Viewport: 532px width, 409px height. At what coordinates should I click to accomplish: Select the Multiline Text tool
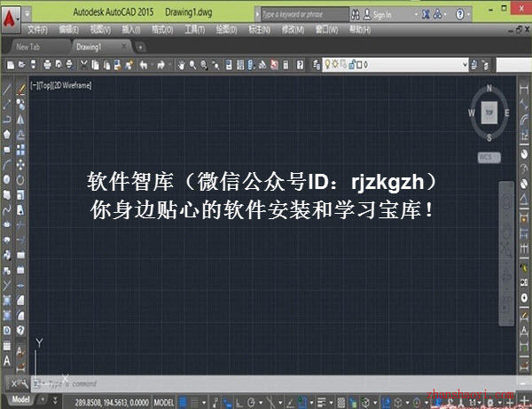pos(7,360)
